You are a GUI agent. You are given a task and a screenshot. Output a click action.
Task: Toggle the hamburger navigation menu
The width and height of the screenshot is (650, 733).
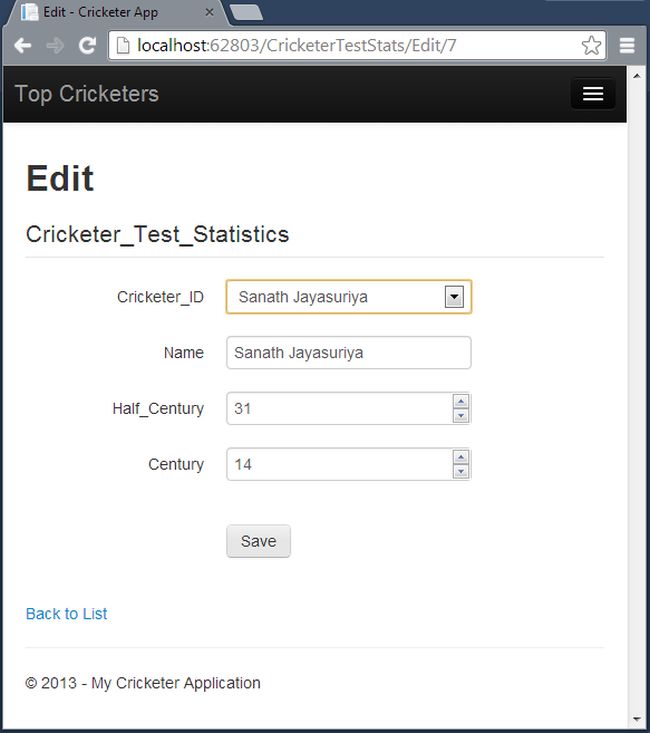coord(593,94)
